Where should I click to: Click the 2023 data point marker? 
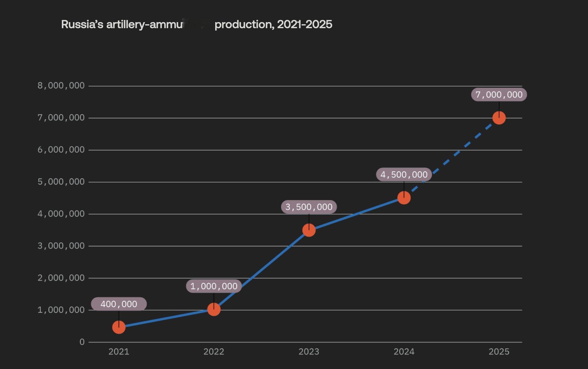(309, 230)
